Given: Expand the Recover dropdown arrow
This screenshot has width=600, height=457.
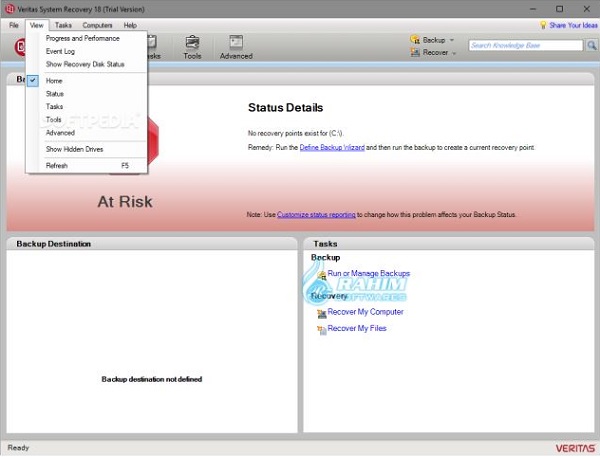Looking at the screenshot, I should [454, 53].
